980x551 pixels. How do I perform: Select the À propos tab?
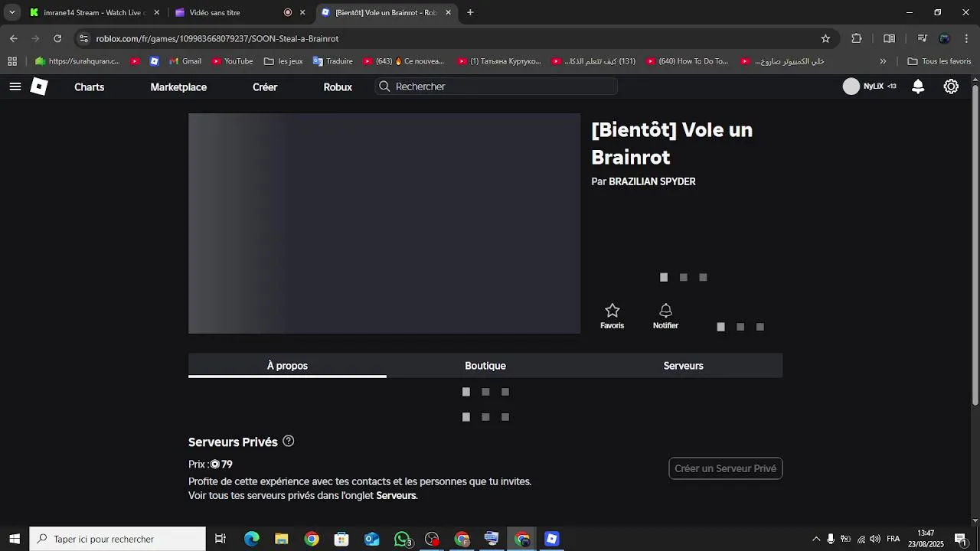point(287,365)
